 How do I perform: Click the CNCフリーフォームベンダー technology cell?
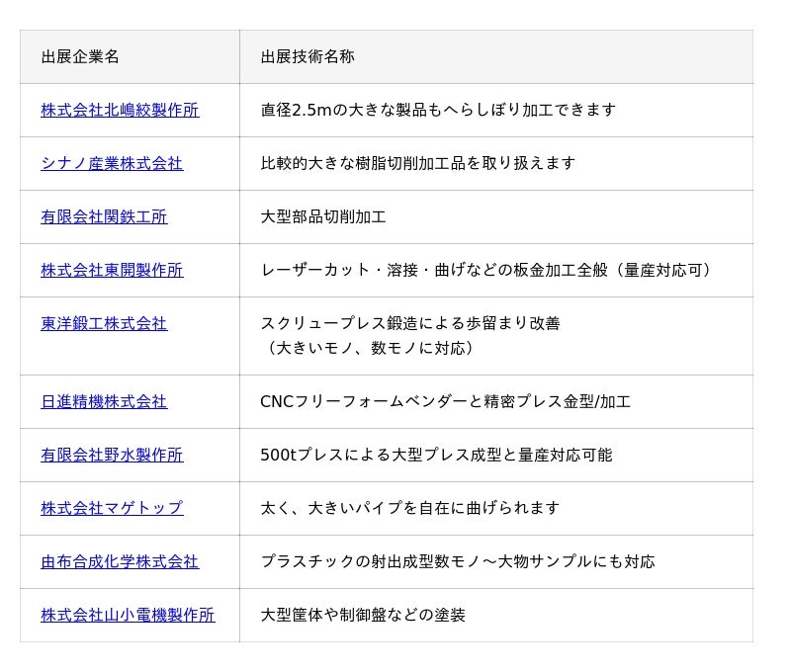(x=445, y=401)
